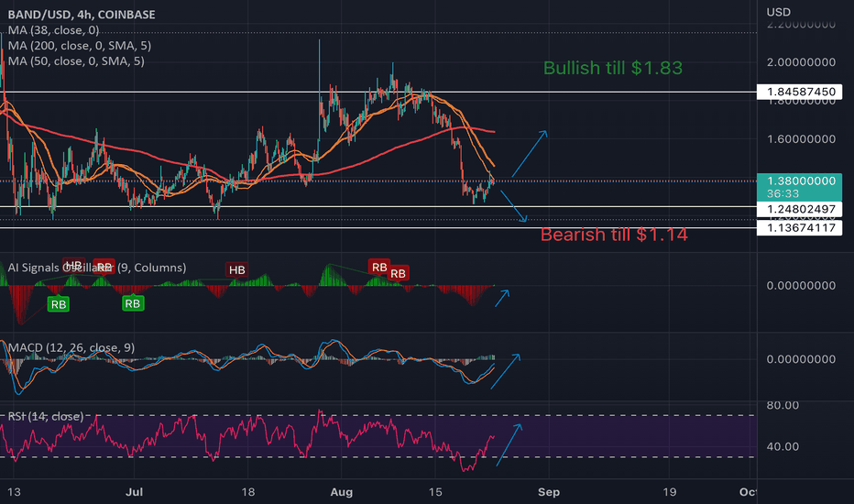This screenshot has width=854, height=504.
Task: Click the RSI 80.00 axis value
Action: click(x=783, y=405)
